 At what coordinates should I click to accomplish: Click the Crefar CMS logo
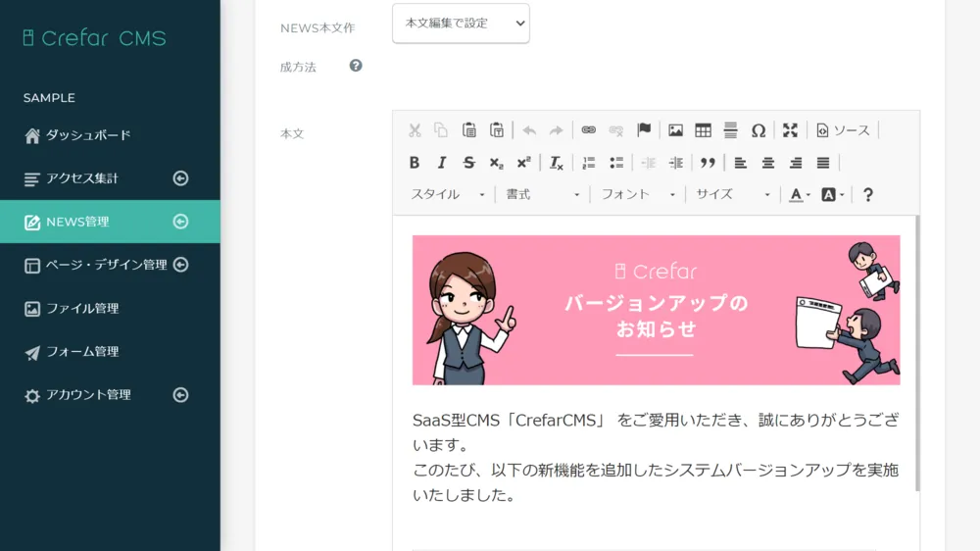94,38
